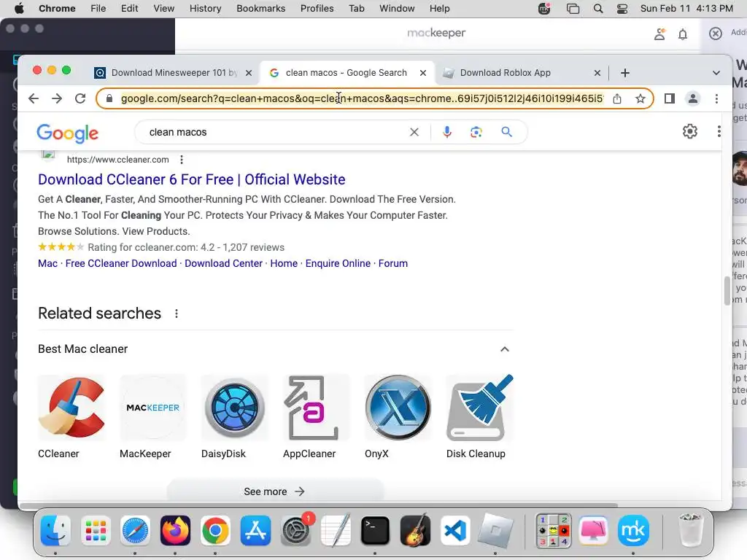Open System Settings from the Dock

(296, 531)
